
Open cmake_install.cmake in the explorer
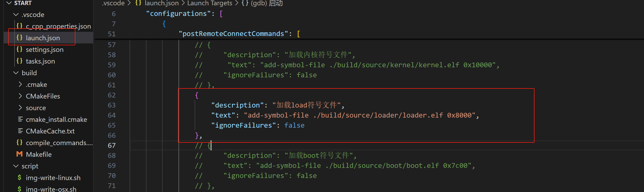[56, 119]
